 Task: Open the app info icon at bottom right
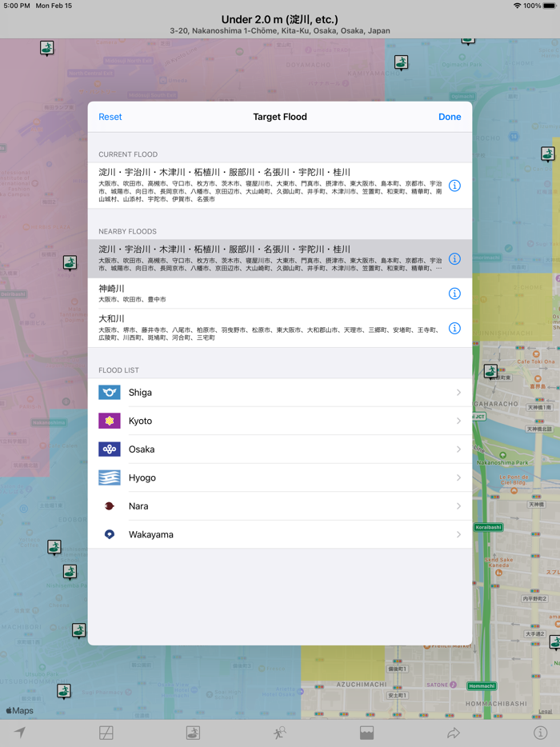(540, 733)
